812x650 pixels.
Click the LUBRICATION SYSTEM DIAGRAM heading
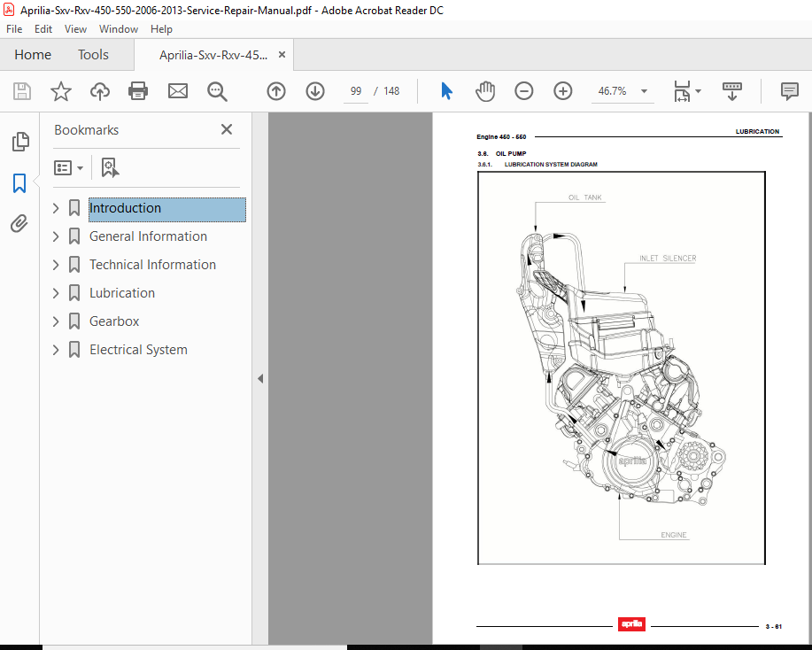(551, 164)
